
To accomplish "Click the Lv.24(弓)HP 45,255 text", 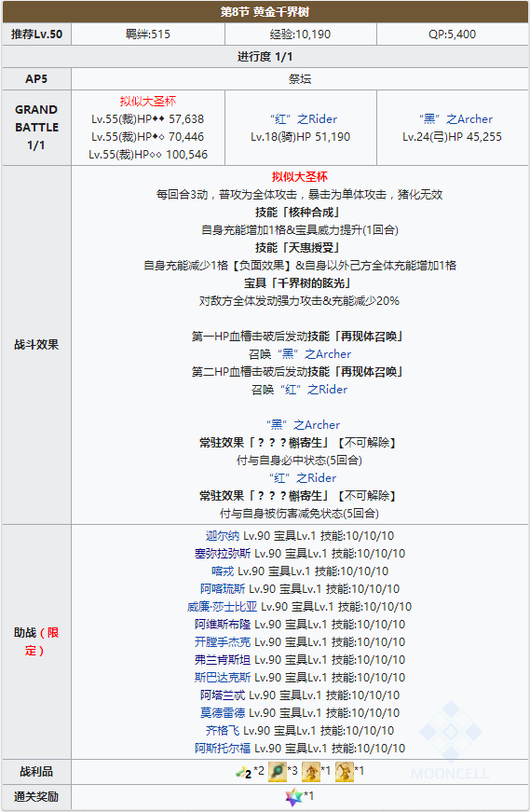I will coord(453,137).
